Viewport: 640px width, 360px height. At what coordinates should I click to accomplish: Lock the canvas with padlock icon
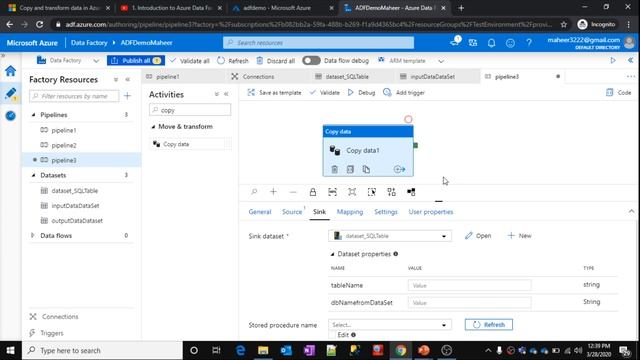click(x=313, y=192)
